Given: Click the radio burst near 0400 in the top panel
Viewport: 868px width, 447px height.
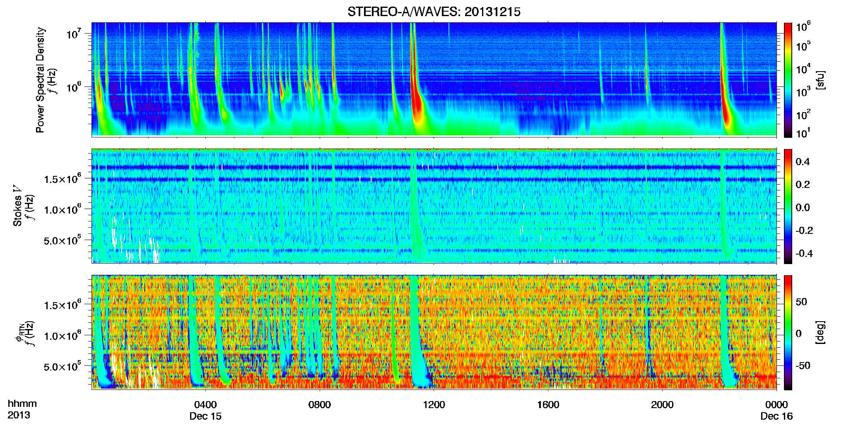Looking at the screenshot, I should [x=193, y=83].
